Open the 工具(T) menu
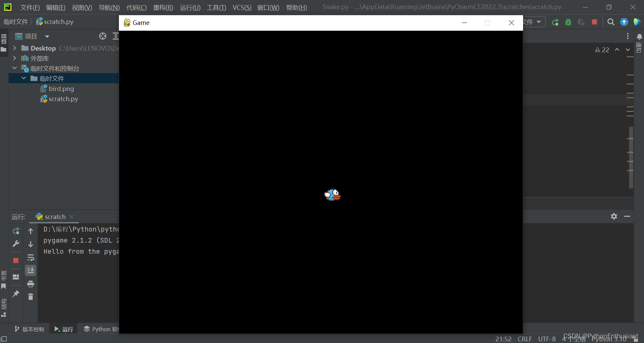Image resolution: width=644 pixels, height=343 pixels. [216, 7]
